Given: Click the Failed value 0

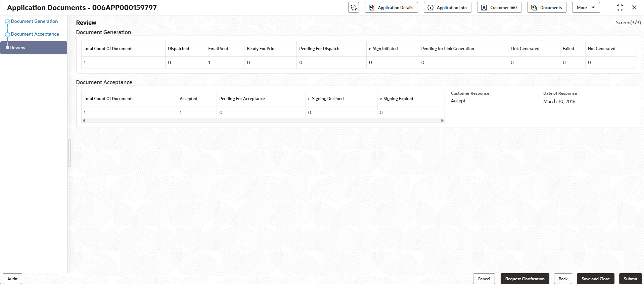Looking at the screenshot, I should click(564, 62).
